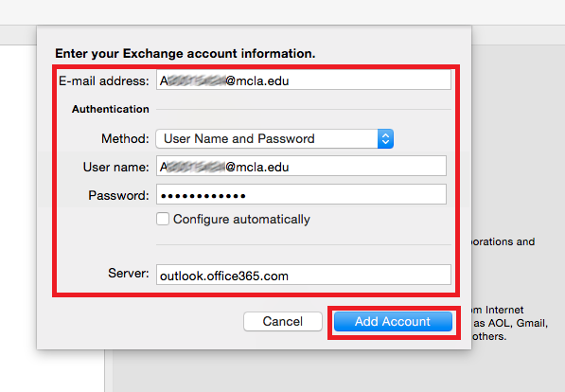Click the Authentication section heading
Image resolution: width=565 pixels, height=392 pixels.
click(x=111, y=109)
